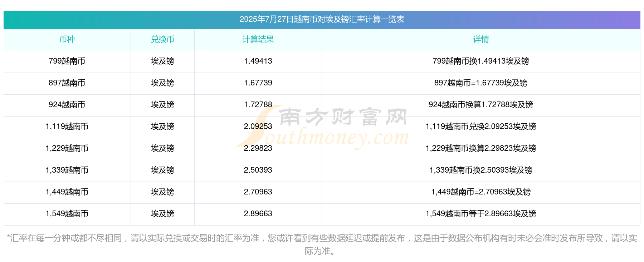Click the table title 2025年7月27日越南币对埃及镑汇率计算一览表
Image resolution: width=644 pixels, height=262 pixels.
[x=322, y=19]
